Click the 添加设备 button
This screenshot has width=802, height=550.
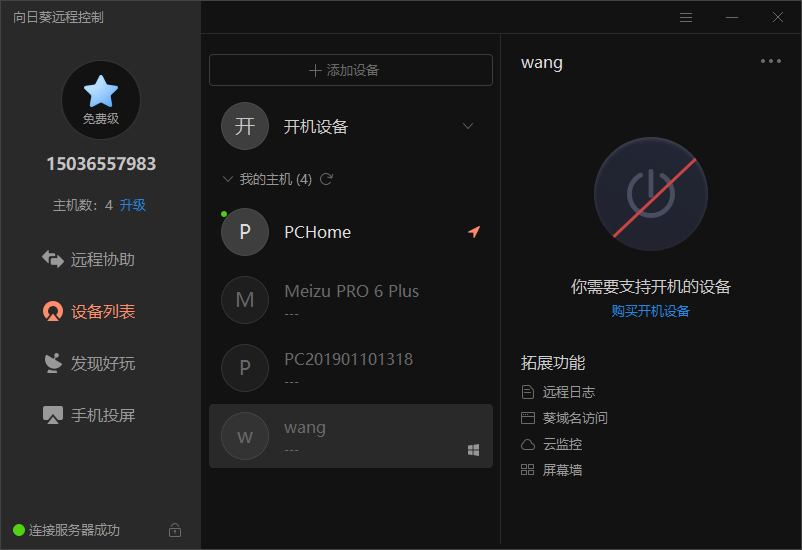351,70
